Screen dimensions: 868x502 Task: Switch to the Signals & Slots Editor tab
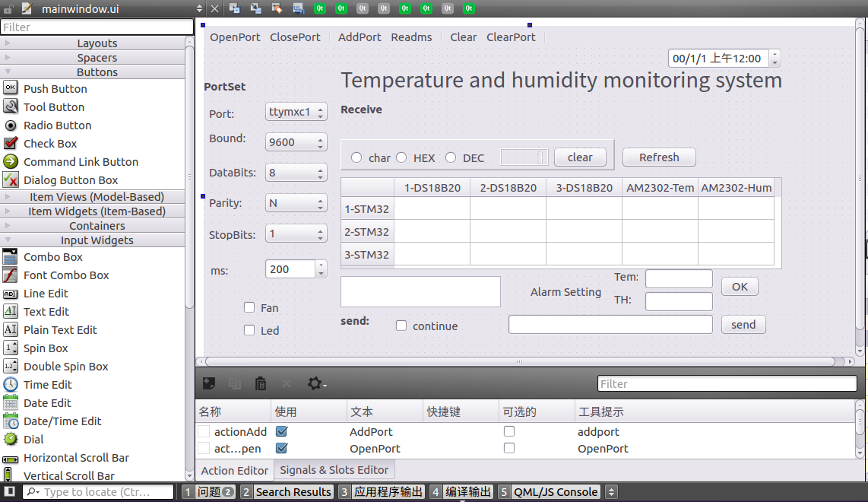(334, 470)
